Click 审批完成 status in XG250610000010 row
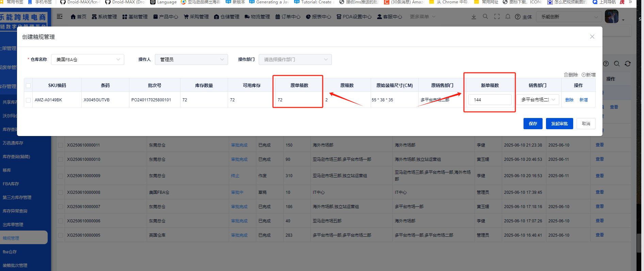The image size is (644, 271). tap(239, 159)
